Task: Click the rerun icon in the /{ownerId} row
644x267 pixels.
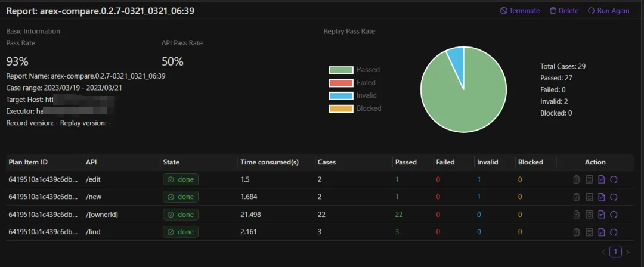Action: (614, 215)
